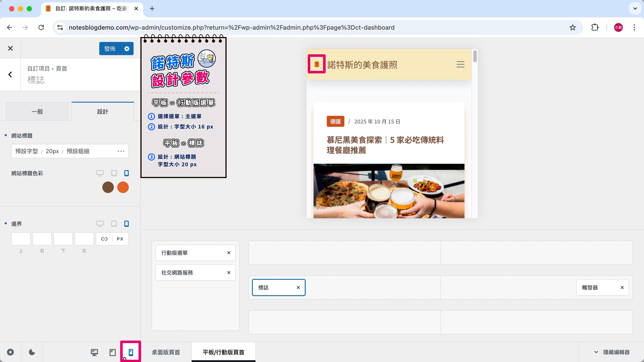Click the top margin input field
Screen dimensions: 644x362
(21, 239)
